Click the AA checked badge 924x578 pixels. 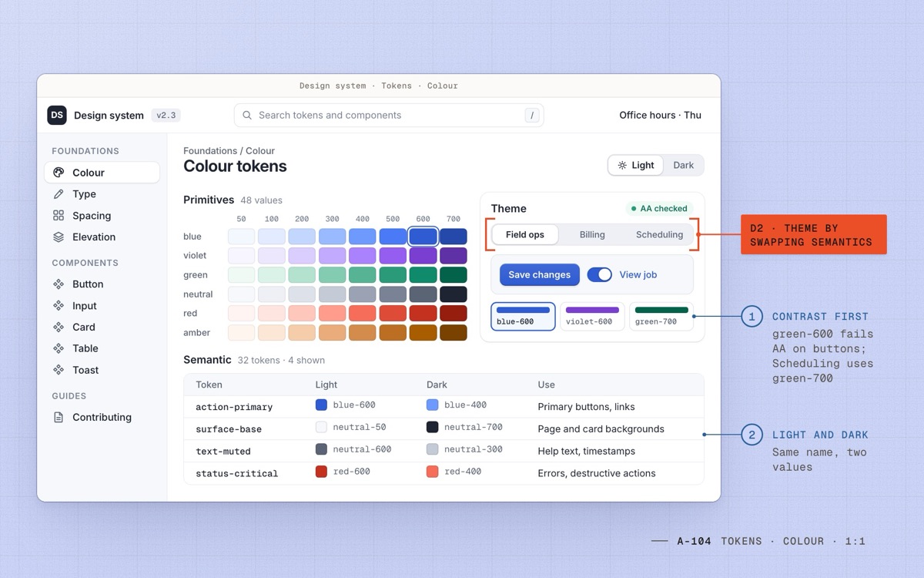coord(659,208)
